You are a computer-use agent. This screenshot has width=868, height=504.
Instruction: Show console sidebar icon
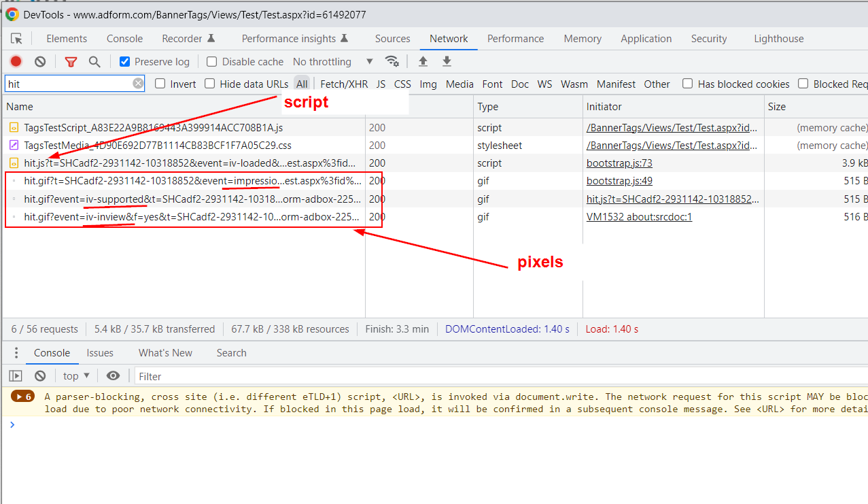pos(16,376)
